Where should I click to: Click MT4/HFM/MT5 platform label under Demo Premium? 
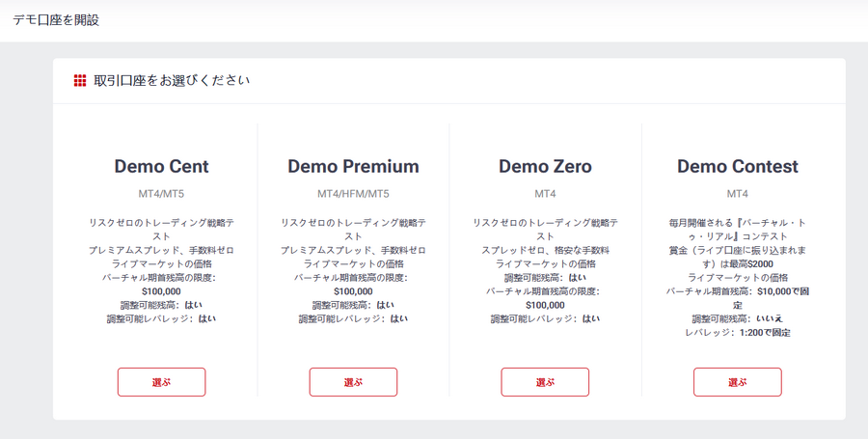pos(353,194)
